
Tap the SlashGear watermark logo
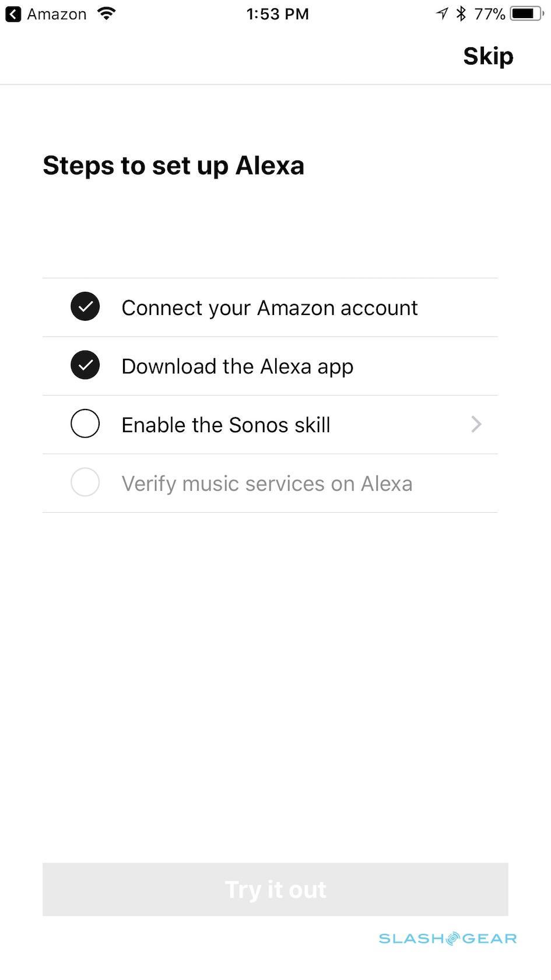pyautogui.click(x=447, y=938)
